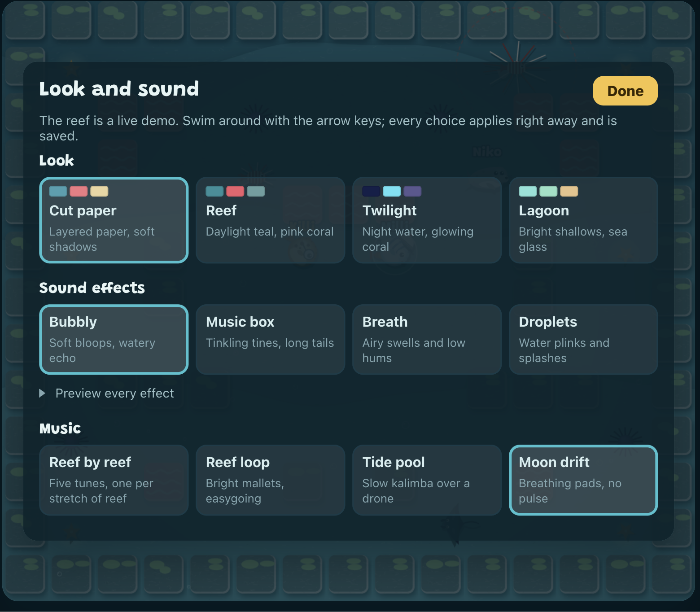
Task: Click 'Slow kalimba over a drone' text
Action: point(416,491)
